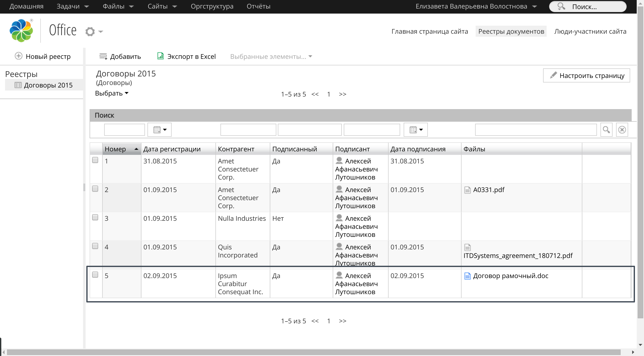
Task: Toggle the checkbox for contract number 3
Action: pyautogui.click(x=95, y=217)
